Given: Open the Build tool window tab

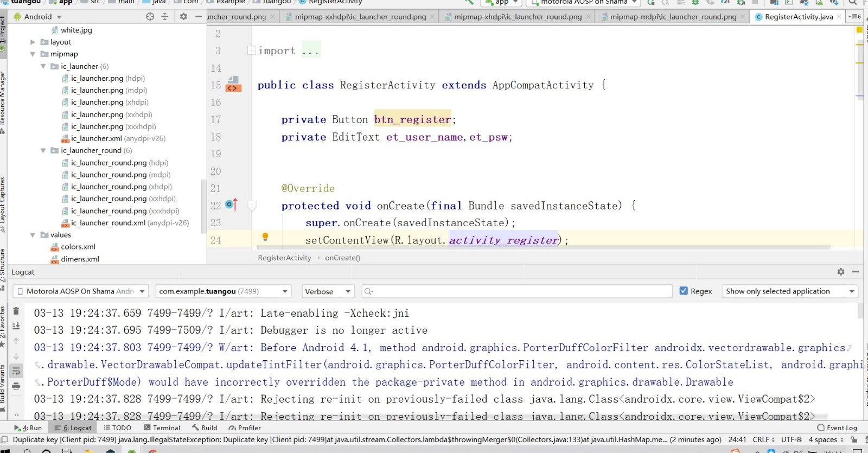Looking at the screenshot, I should click(x=205, y=428).
